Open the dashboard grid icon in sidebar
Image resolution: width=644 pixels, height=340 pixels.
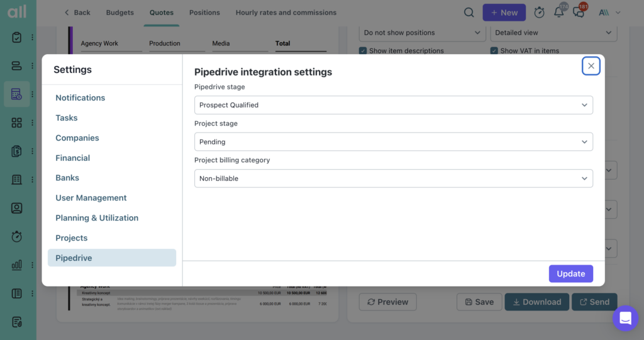click(16, 123)
